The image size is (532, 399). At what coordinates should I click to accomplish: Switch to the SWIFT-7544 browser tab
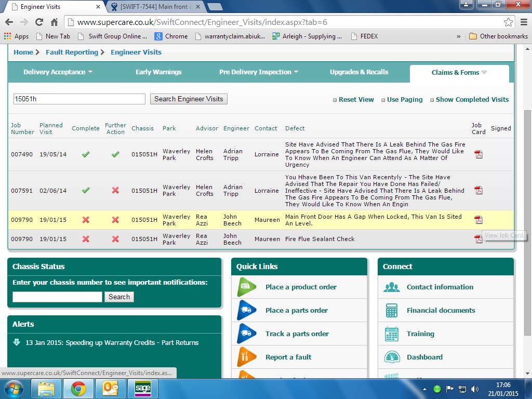pyautogui.click(x=155, y=7)
